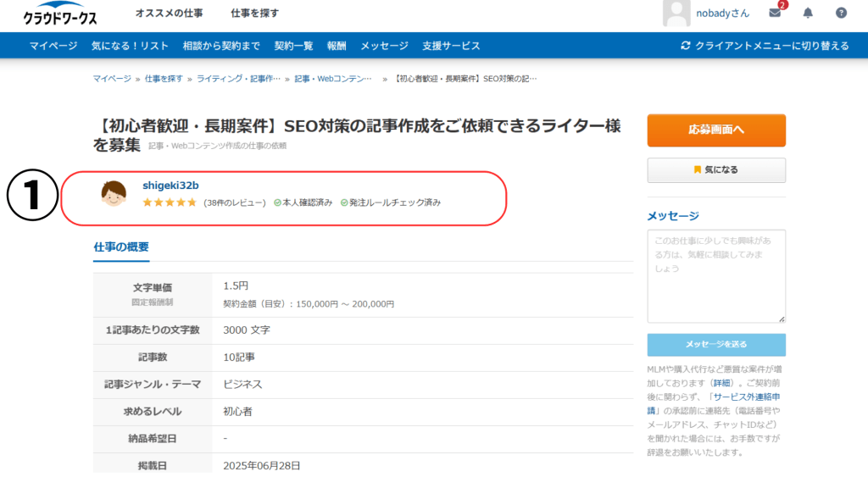Screen dimensions: 868x488
Task: Open the notifications bell icon
Action: pyautogui.click(x=808, y=13)
